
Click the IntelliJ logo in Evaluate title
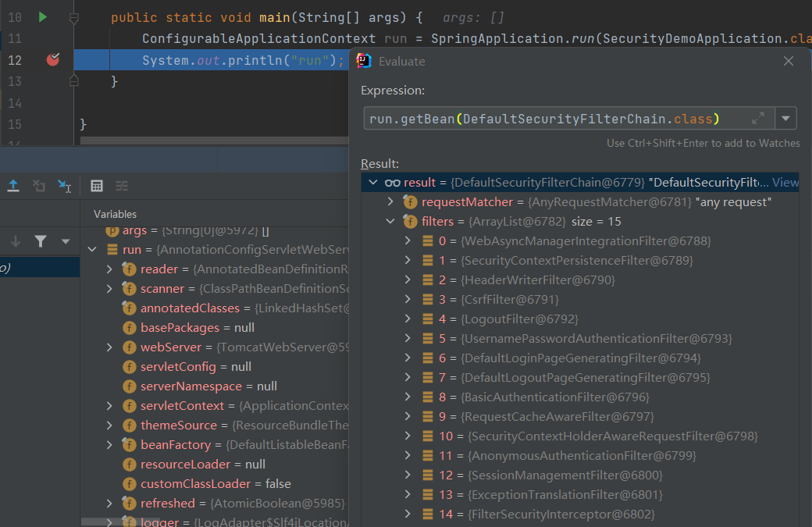pos(364,61)
